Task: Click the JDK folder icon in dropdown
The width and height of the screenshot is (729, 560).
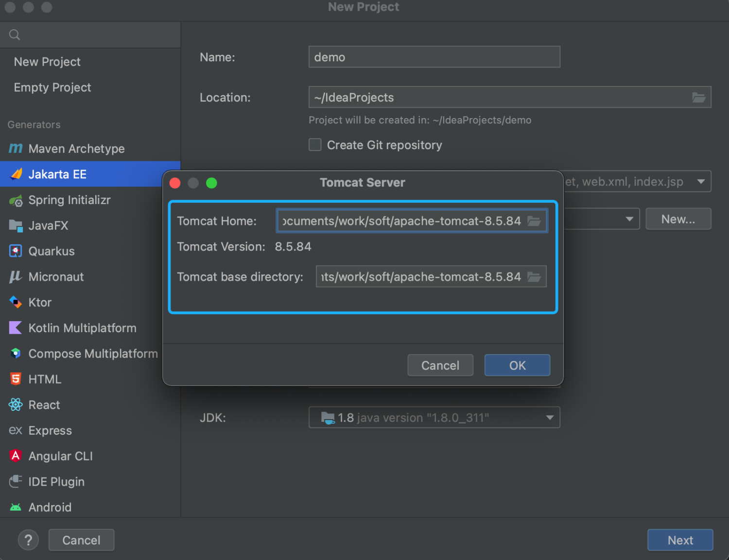Action: tap(328, 418)
